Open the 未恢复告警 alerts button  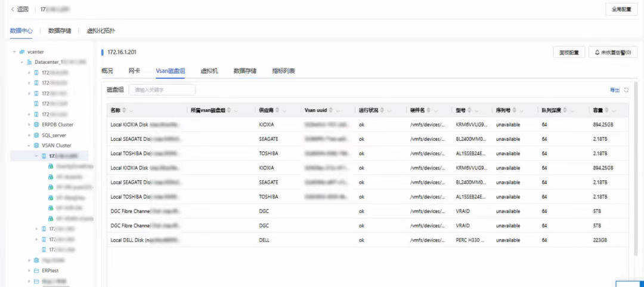pos(614,53)
